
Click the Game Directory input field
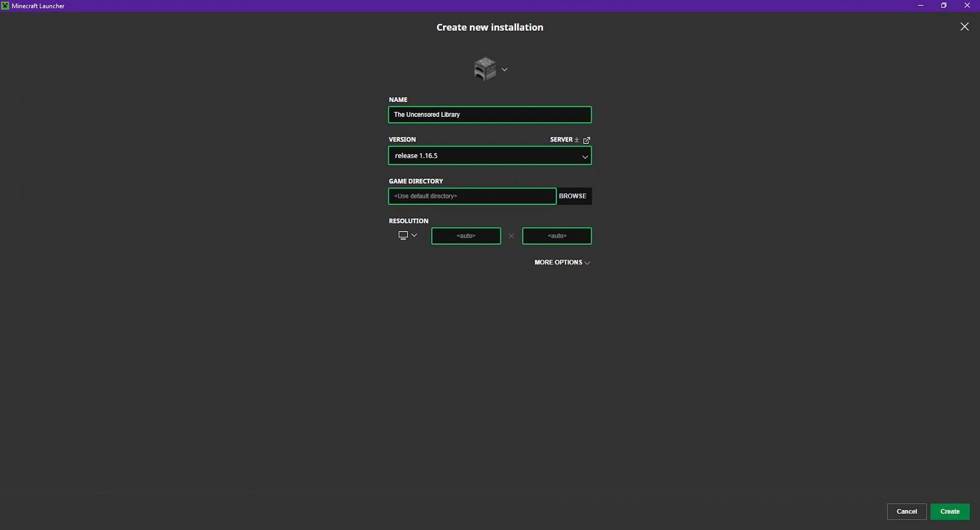[472, 196]
